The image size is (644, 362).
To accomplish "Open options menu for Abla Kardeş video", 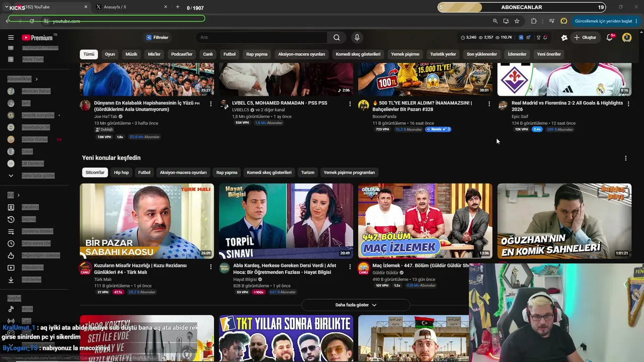I will click(x=350, y=266).
